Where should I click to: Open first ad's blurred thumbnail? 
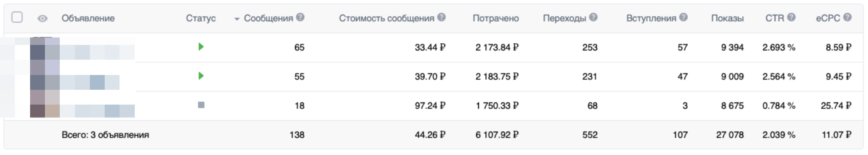point(45,48)
